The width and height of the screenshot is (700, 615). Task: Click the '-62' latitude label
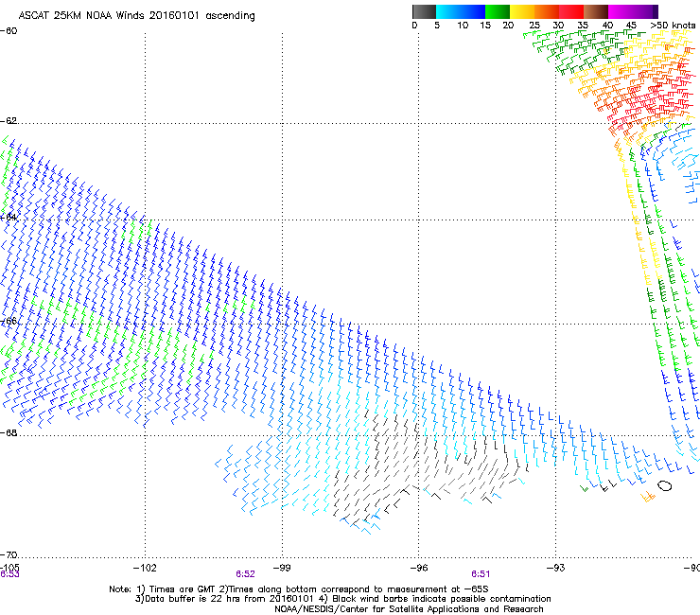pos(9,121)
